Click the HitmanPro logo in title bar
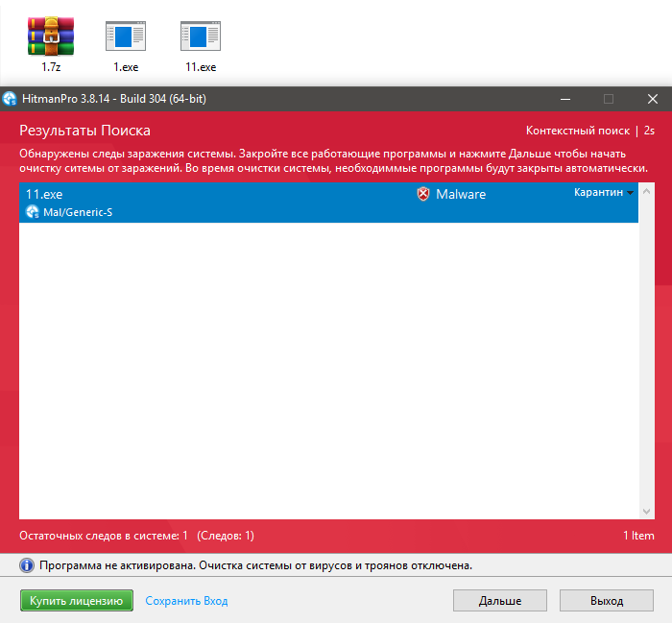672x623 pixels. 10,99
